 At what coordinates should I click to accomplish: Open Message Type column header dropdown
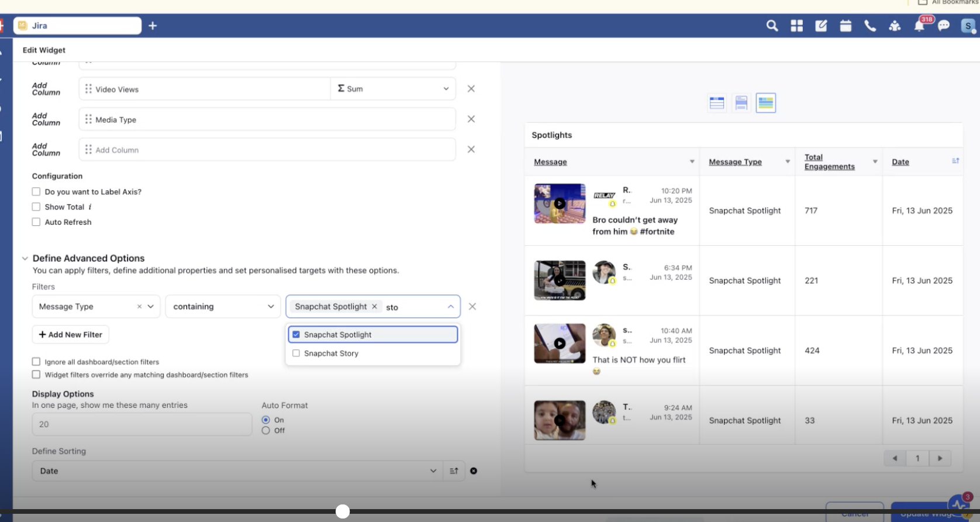[x=788, y=162]
